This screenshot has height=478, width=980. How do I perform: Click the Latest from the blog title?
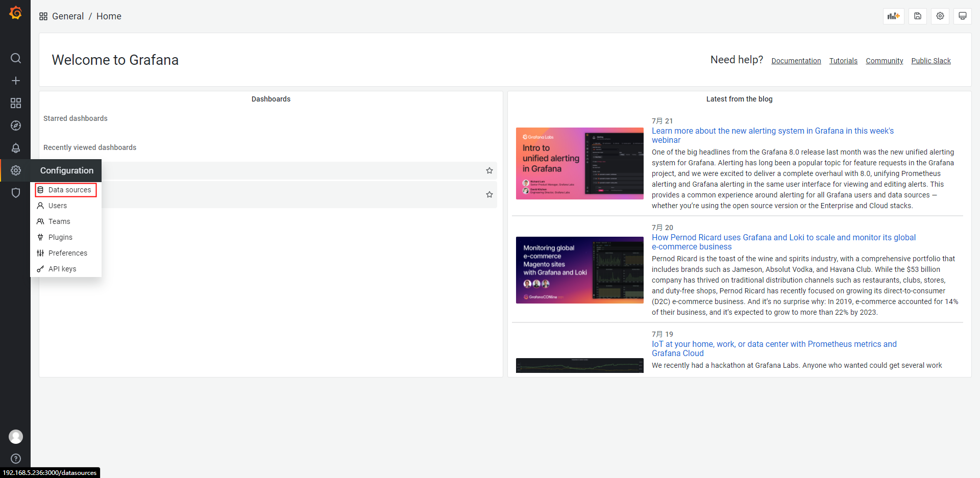pyautogui.click(x=740, y=99)
